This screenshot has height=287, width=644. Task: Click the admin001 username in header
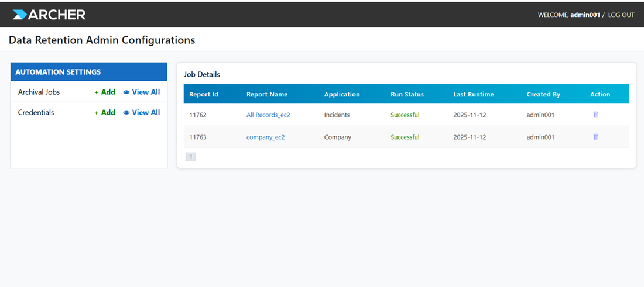585,15
